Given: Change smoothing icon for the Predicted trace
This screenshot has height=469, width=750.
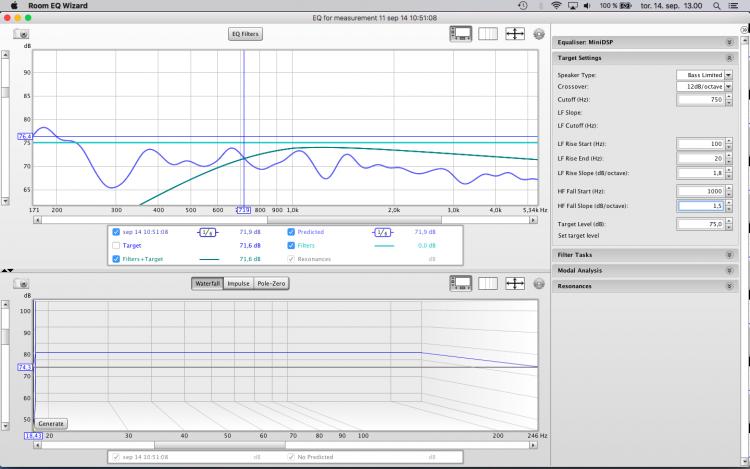Looking at the screenshot, I should coord(382,232).
